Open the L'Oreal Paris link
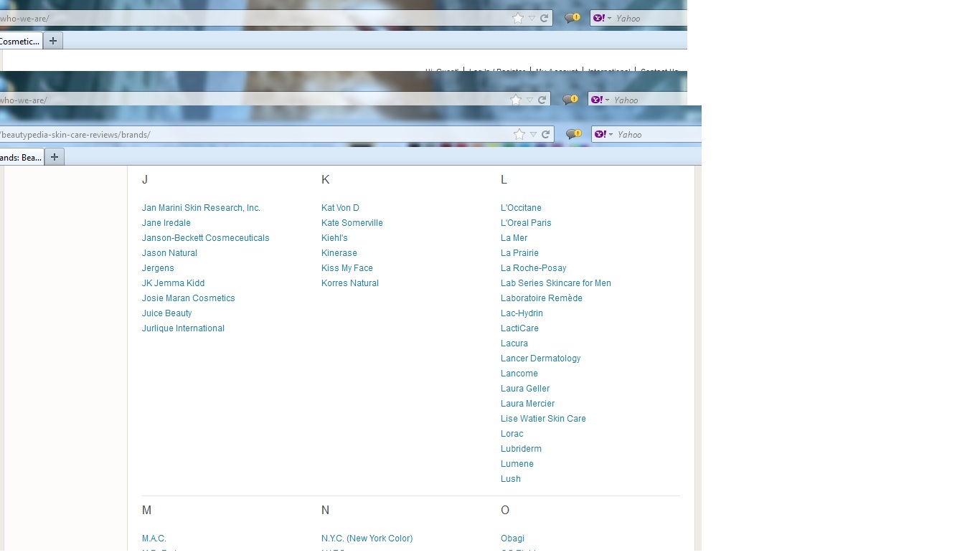 (x=526, y=223)
